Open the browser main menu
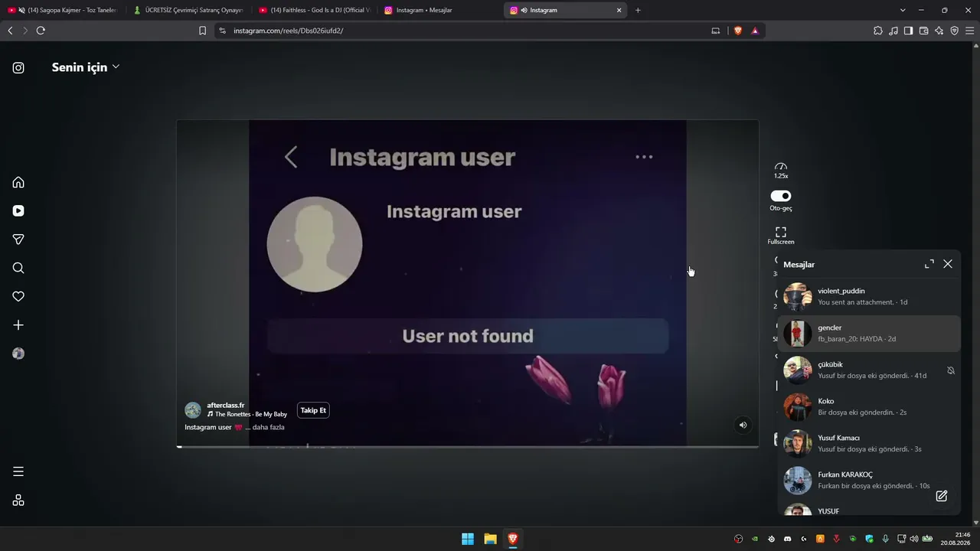 coord(970,31)
